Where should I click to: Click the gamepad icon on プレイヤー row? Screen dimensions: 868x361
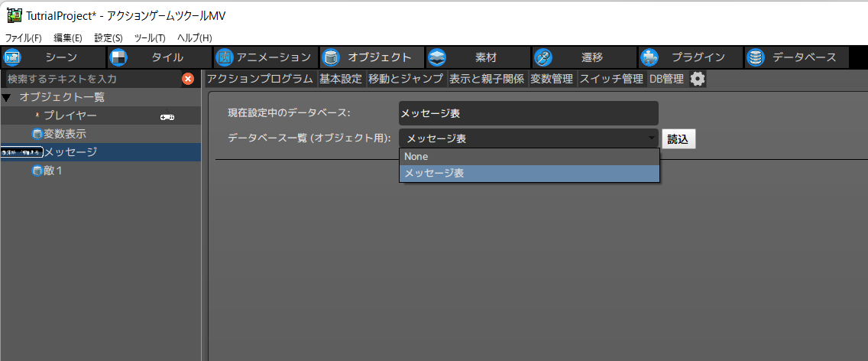click(x=168, y=116)
